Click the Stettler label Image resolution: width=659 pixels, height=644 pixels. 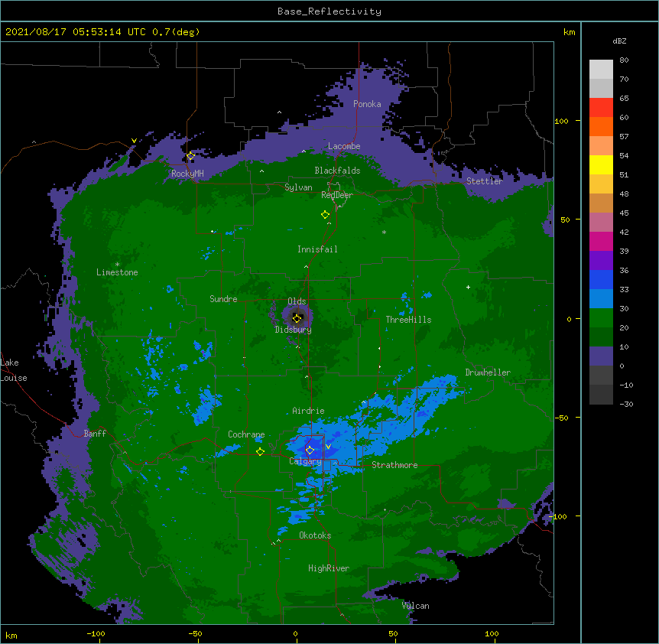pos(485,181)
